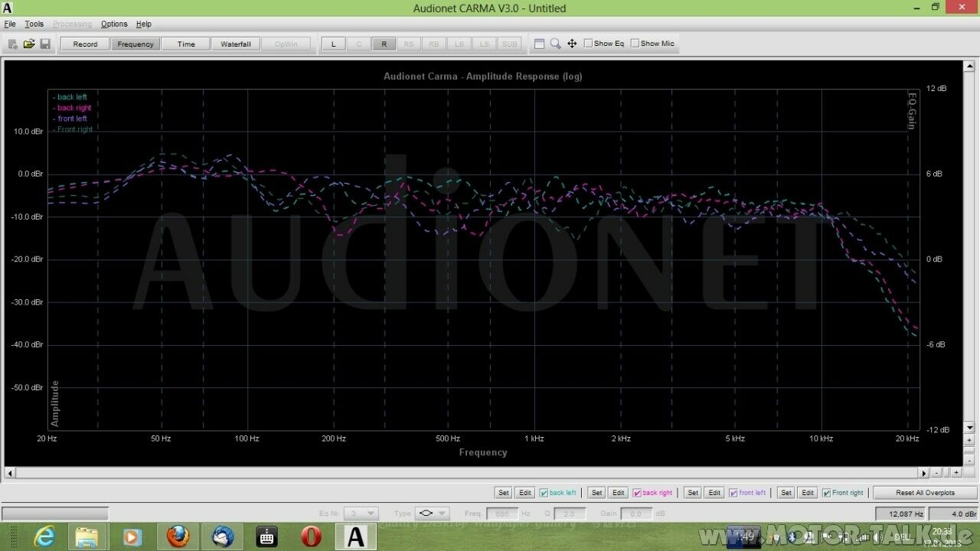Open Internet Explorer from the taskbar
Image resolution: width=980 pixels, height=551 pixels.
click(x=44, y=536)
